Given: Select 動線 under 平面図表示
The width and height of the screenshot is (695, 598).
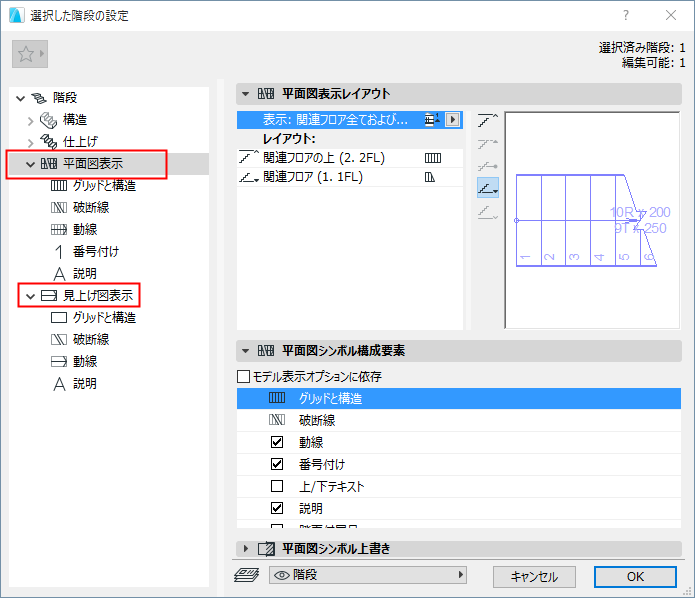Looking at the screenshot, I should pos(85,229).
